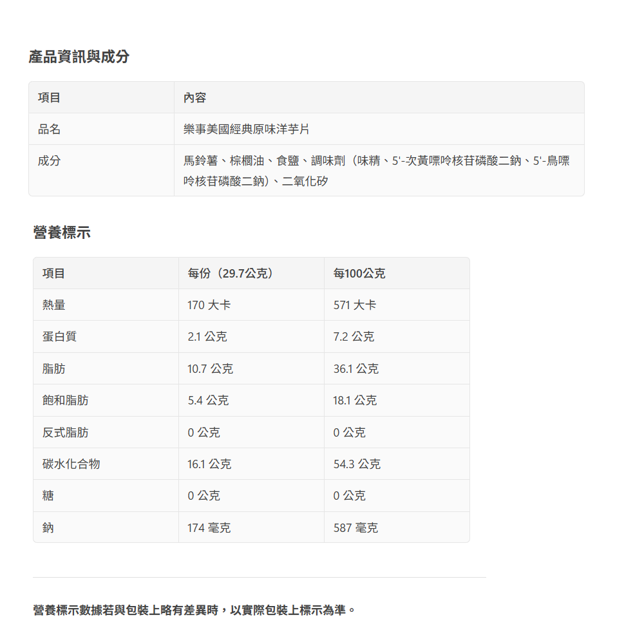Click the 10.7 公克 fat value
The height and width of the screenshot is (644, 644).
(210, 369)
